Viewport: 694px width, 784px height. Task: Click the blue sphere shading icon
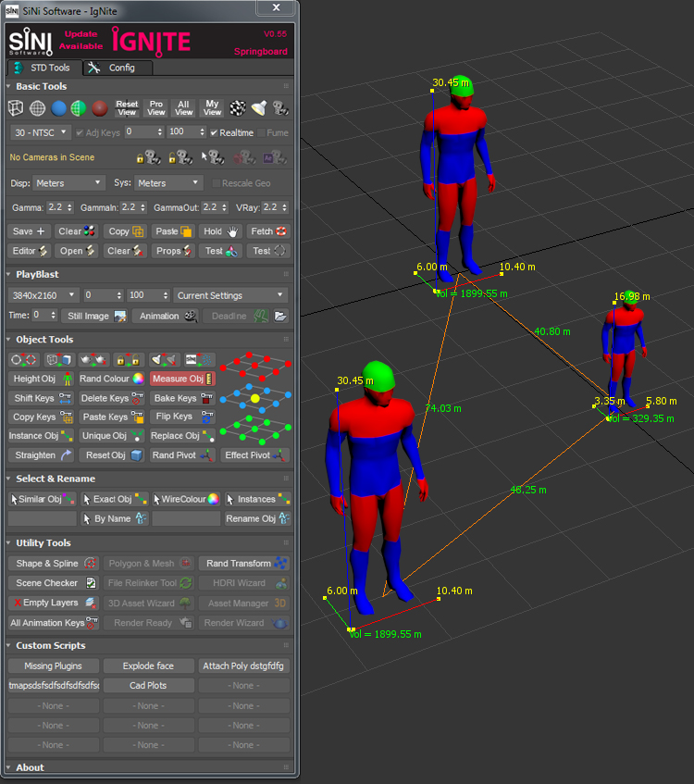coord(58,108)
